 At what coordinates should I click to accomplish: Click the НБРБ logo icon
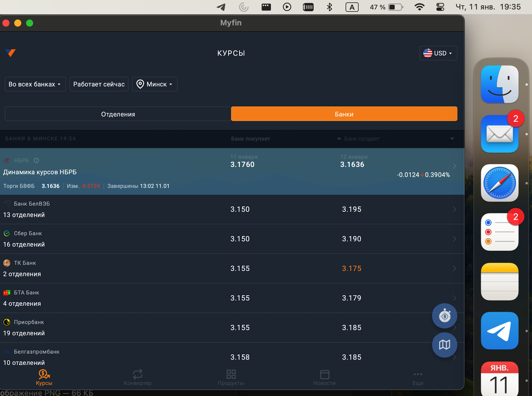[7, 160]
